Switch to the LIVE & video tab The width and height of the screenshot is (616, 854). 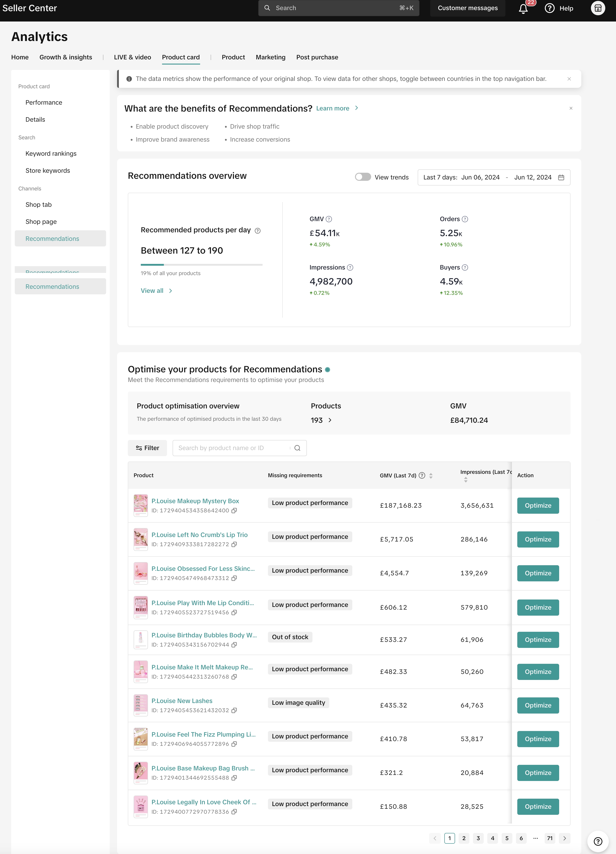[x=133, y=57]
